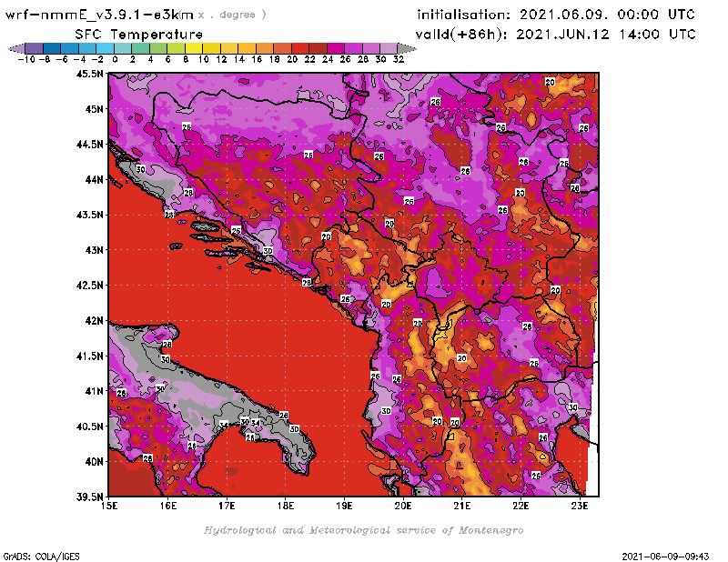Click the Hydrological and Meteorological service caption
Image resolution: width=728 pixels, height=562 pixels.
(x=363, y=530)
